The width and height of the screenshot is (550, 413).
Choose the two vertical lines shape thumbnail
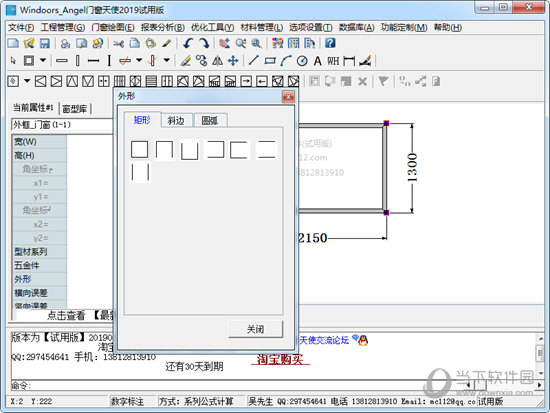[x=140, y=172]
